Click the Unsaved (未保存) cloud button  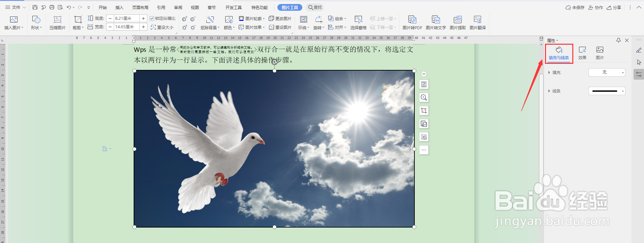point(575,7)
